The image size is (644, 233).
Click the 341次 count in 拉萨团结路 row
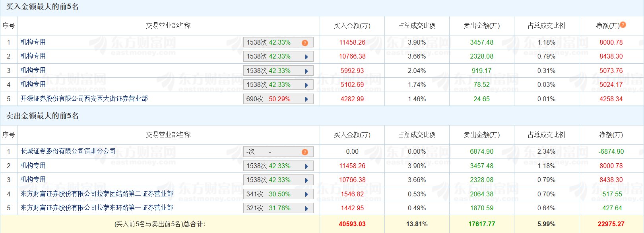(x=255, y=194)
